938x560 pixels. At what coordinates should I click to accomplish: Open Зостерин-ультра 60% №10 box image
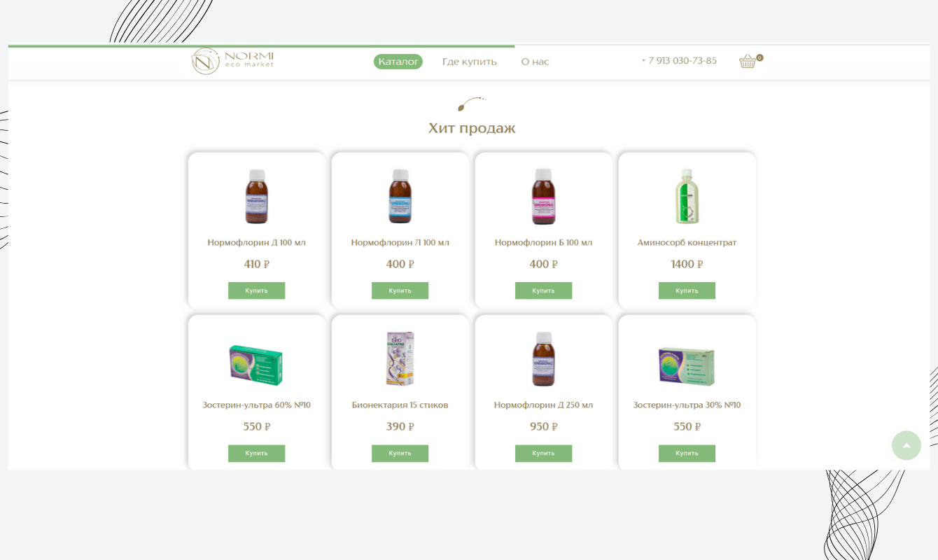coord(256,364)
